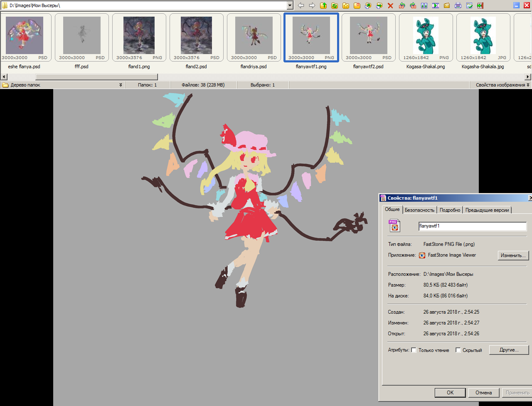Expand the 'Дерево папок' panel
The image size is (532, 406).
pos(121,85)
